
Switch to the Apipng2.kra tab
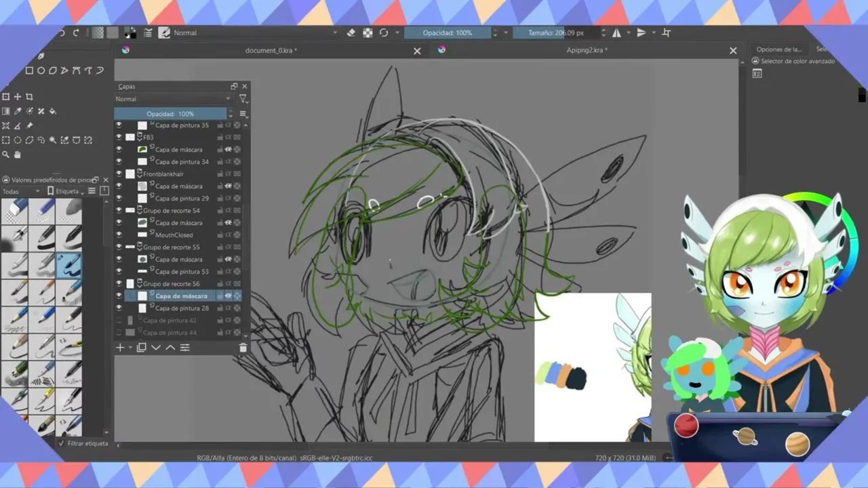[587, 50]
